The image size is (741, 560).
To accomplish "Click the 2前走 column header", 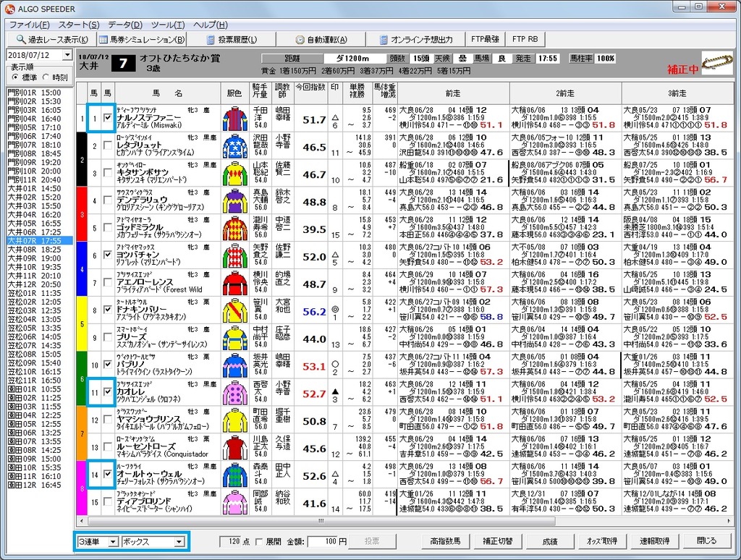I will point(565,93).
